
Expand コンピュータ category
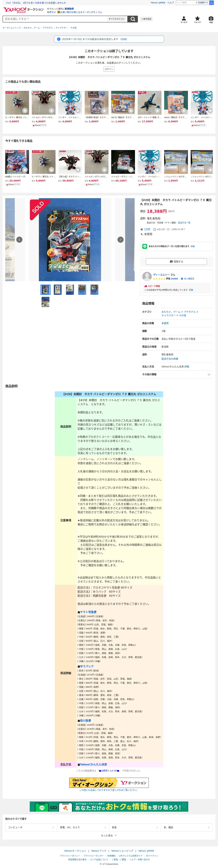(31, 827)
